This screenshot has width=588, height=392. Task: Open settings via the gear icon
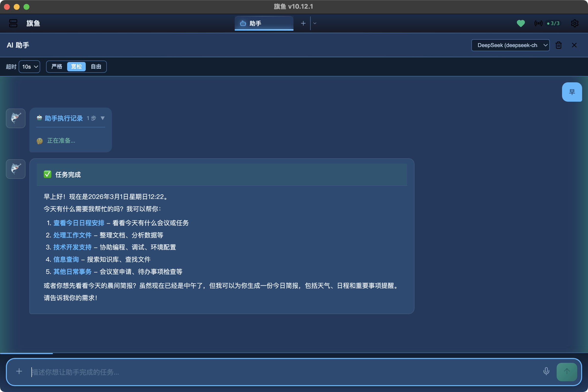pyautogui.click(x=575, y=23)
